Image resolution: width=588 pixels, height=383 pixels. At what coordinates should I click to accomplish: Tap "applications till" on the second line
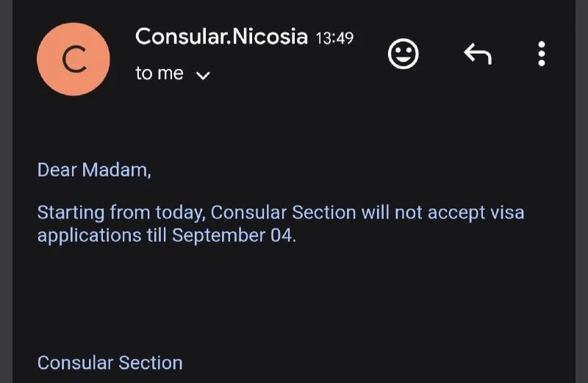(x=101, y=236)
